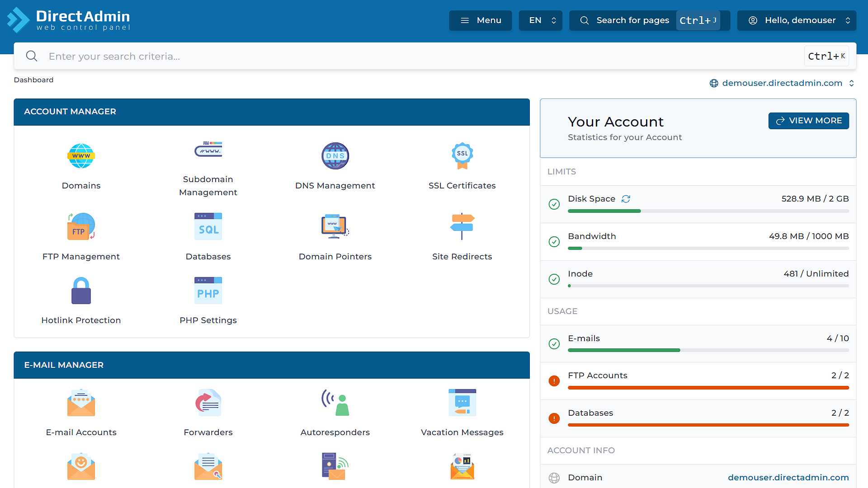Open Search for pages box

649,20
